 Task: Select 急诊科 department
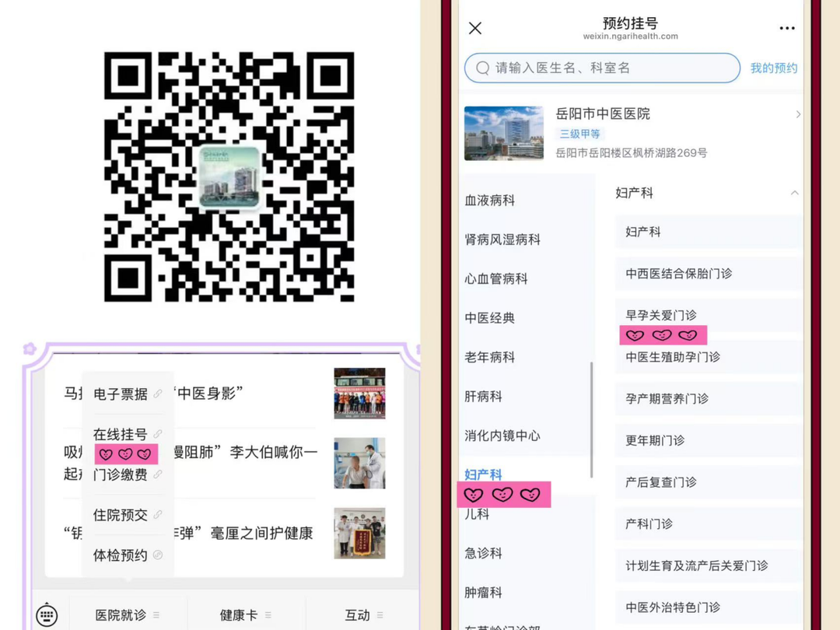[x=483, y=554]
